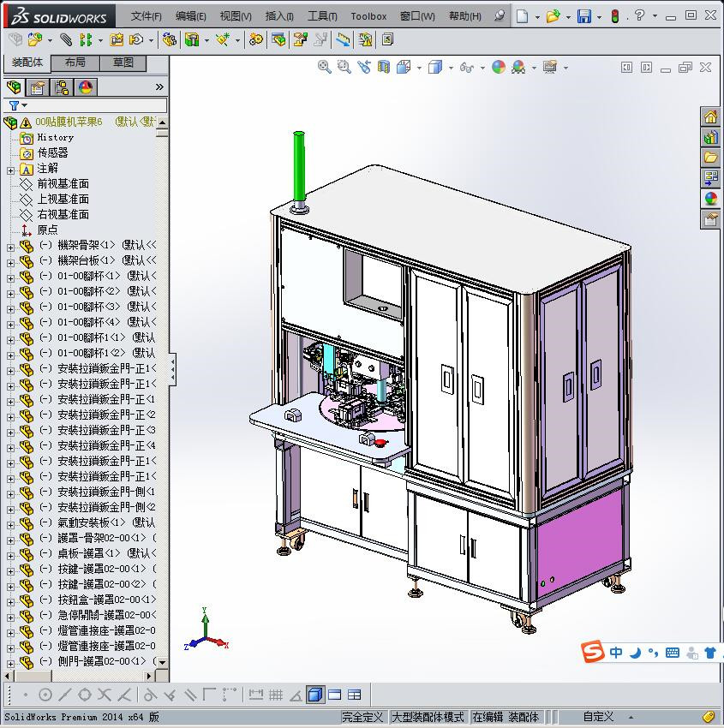Image resolution: width=724 pixels, height=728 pixels.
Task: Expand the 注解 tree node
Action: [x=10, y=170]
